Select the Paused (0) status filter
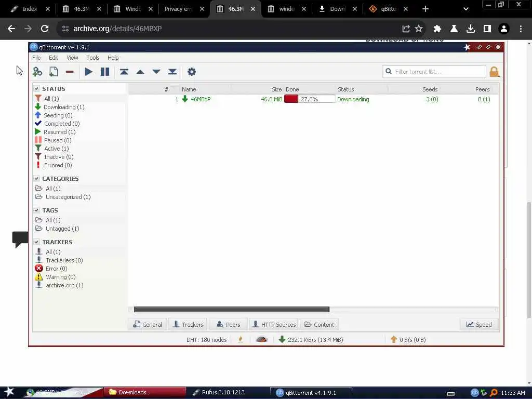 click(54, 140)
